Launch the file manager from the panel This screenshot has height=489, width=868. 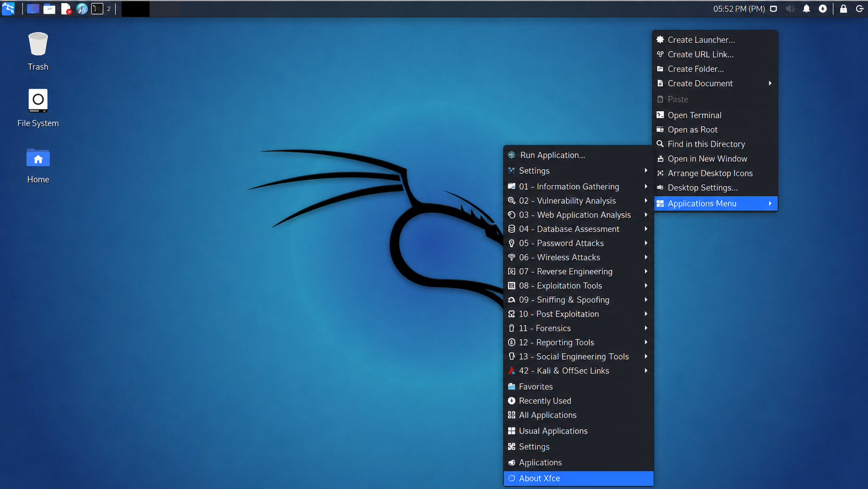49,9
